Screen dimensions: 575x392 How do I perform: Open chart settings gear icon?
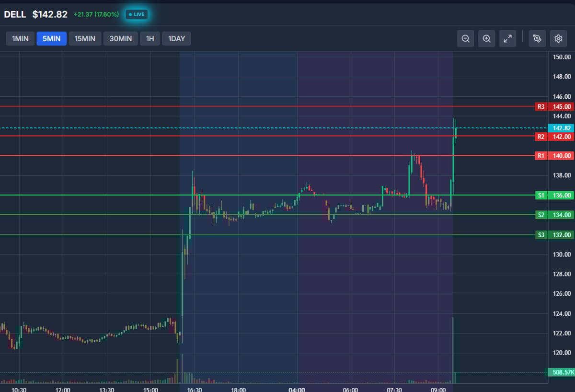pos(558,39)
